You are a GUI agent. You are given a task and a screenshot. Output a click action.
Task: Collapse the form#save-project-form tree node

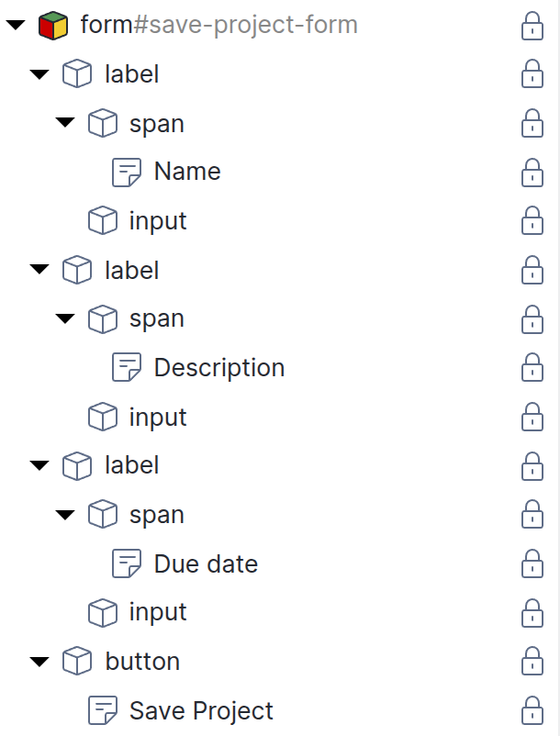15,26
